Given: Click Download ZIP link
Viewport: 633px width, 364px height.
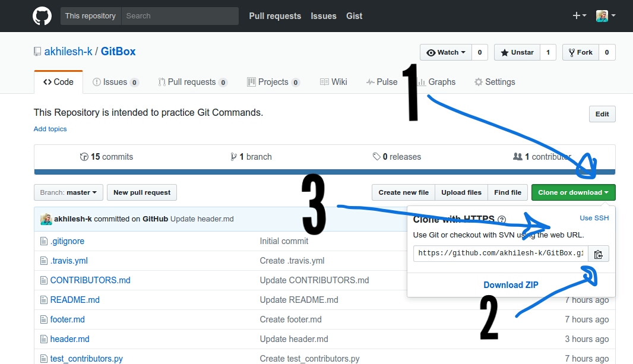Looking at the screenshot, I should click(511, 285).
